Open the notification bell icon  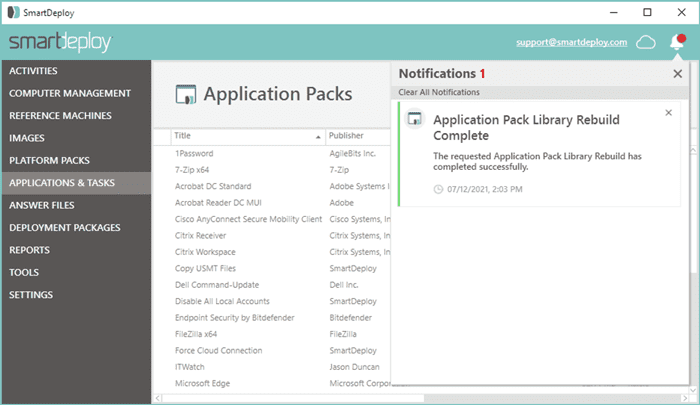click(x=677, y=42)
